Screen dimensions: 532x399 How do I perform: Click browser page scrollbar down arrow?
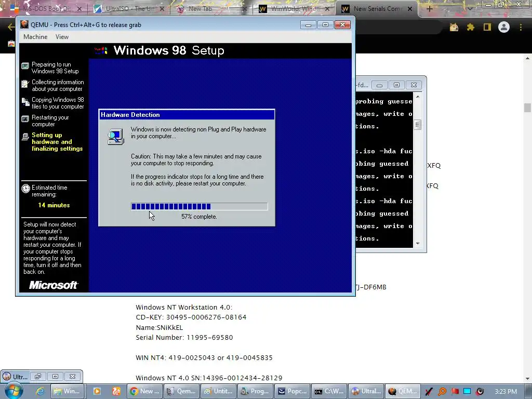(x=527, y=379)
